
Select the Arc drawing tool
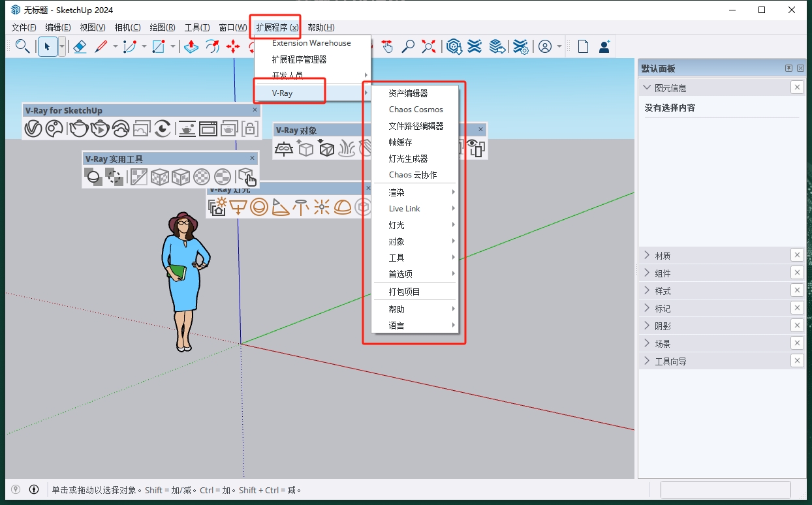(x=129, y=46)
